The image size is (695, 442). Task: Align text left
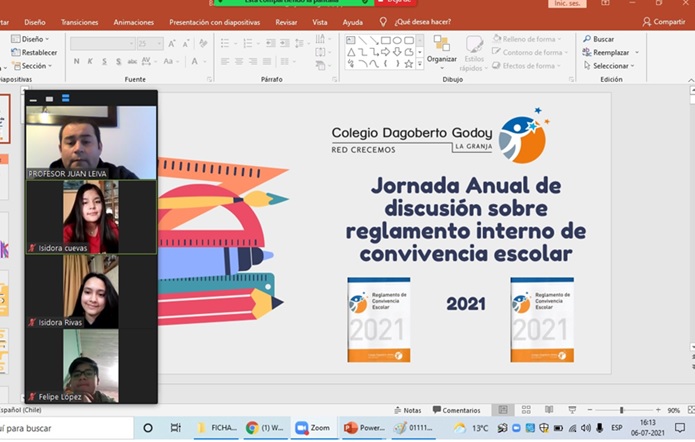point(225,61)
